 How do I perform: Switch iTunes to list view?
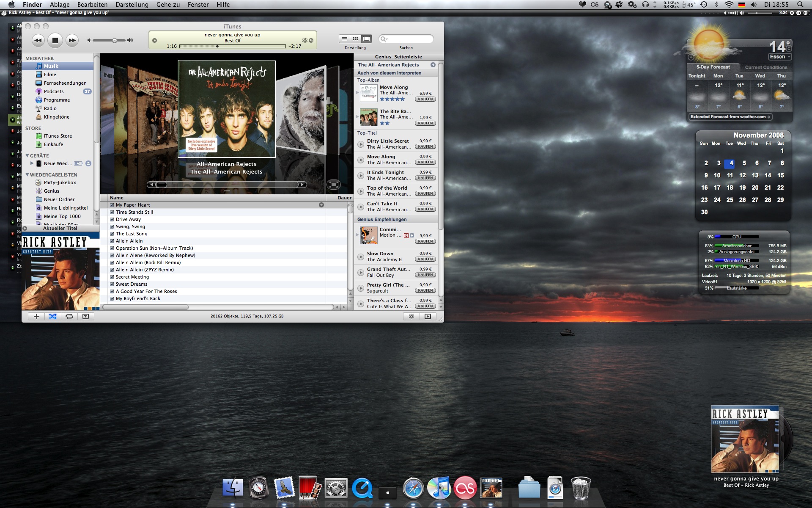pos(344,39)
